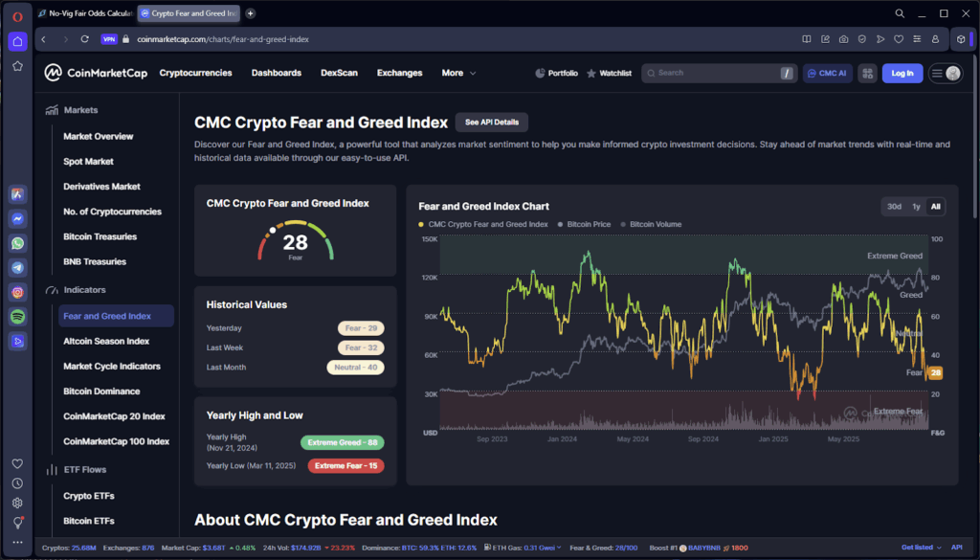Go back to the previous page
This screenshot has height=560, width=980.
[x=44, y=38]
